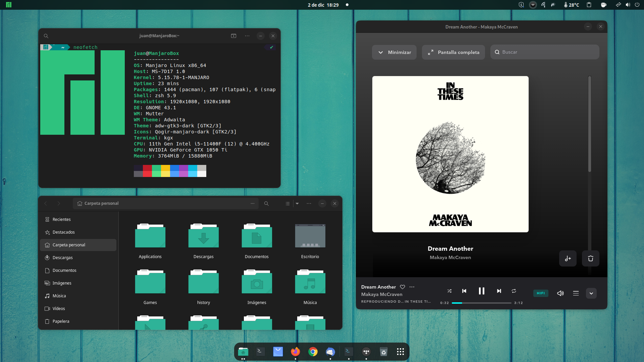
Task: Click Manjaro activities logo in top bar
Action: [9, 5]
